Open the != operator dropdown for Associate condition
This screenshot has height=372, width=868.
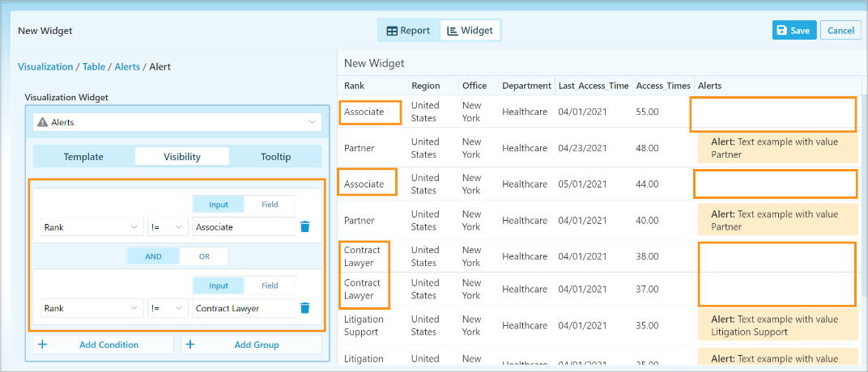point(168,227)
